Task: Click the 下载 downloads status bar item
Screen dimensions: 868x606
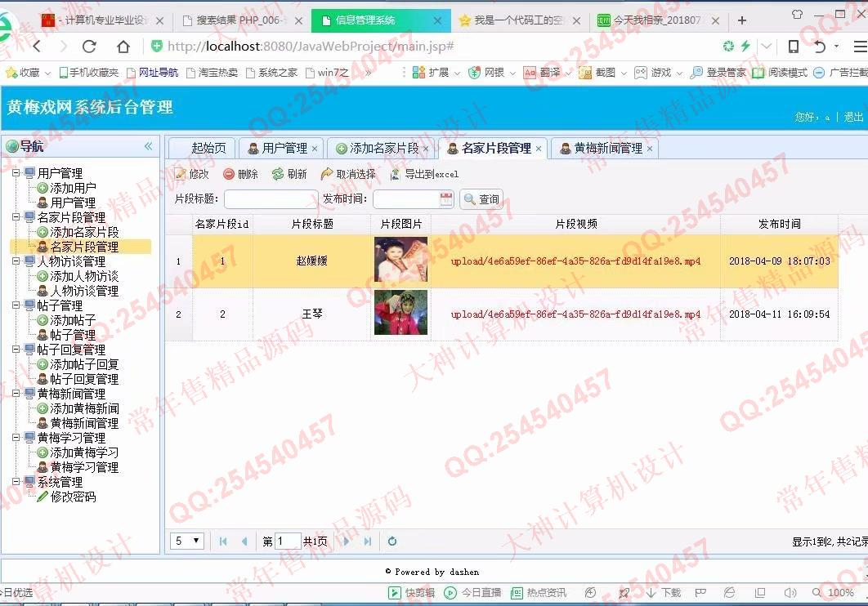Action: pyautogui.click(x=663, y=593)
